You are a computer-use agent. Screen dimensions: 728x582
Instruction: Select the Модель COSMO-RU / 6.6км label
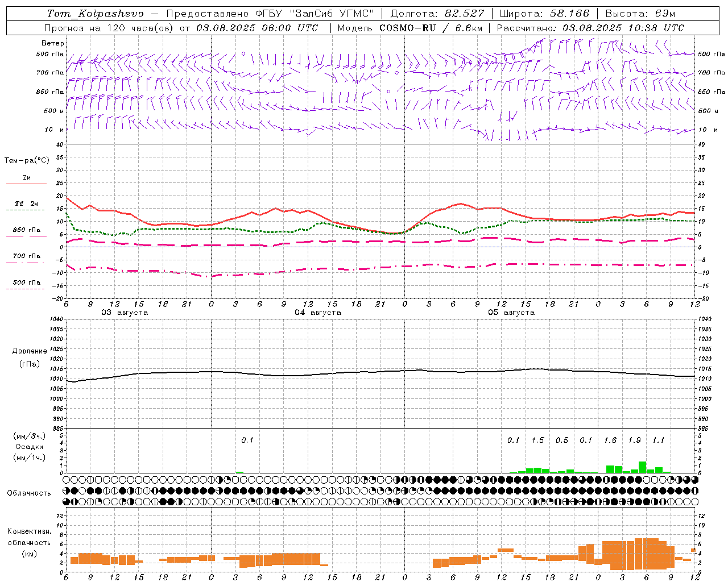(x=409, y=28)
